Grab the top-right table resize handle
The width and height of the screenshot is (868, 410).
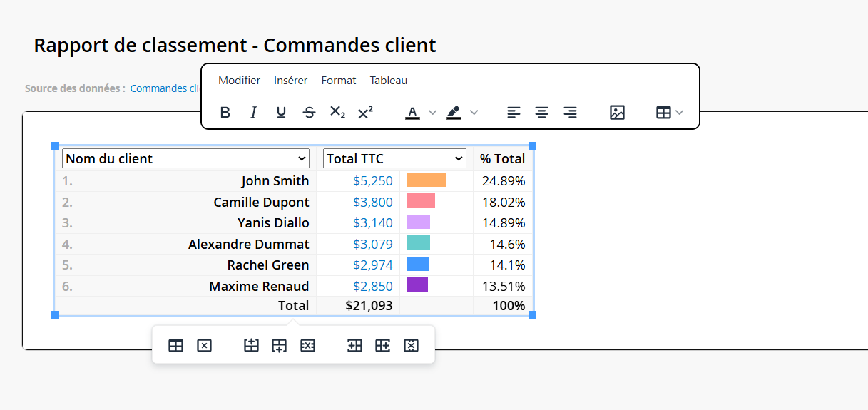pos(532,145)
